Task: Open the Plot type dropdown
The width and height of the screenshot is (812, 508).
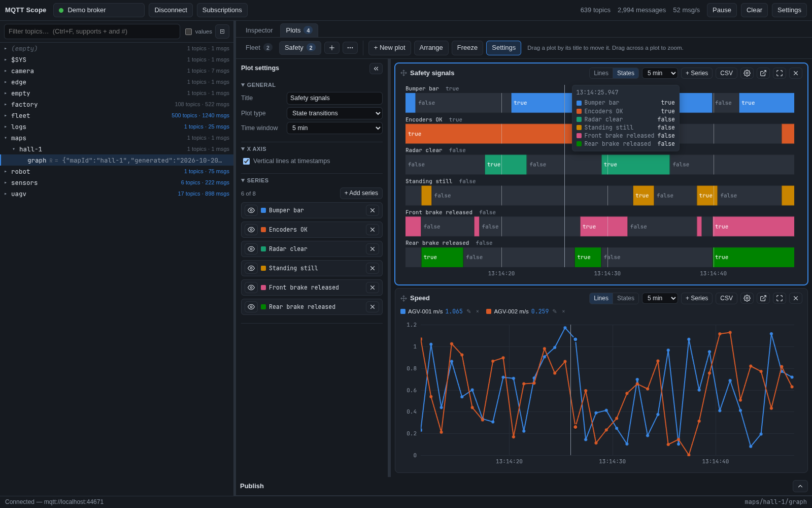Action: click(334, 113)
